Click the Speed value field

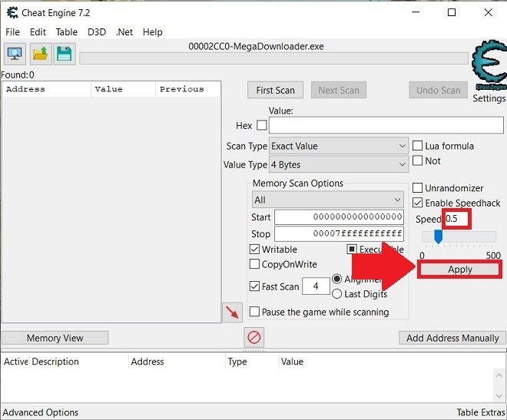click(456, 219)
